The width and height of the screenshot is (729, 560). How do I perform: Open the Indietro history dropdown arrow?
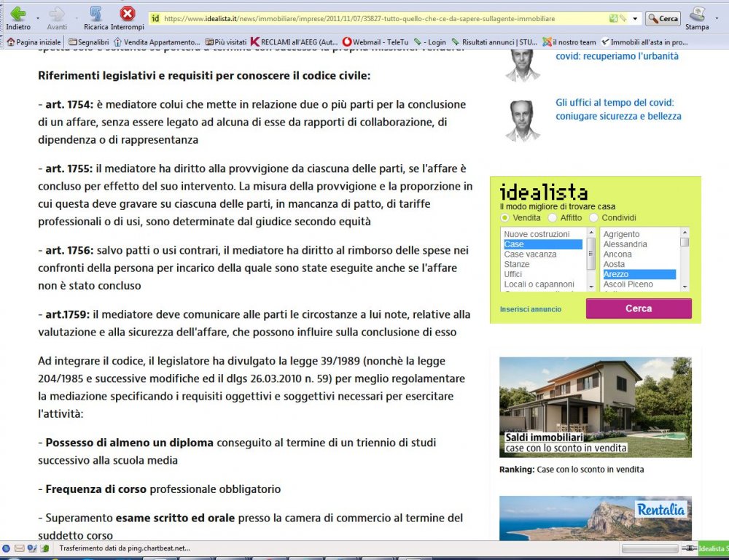(38, 19)
